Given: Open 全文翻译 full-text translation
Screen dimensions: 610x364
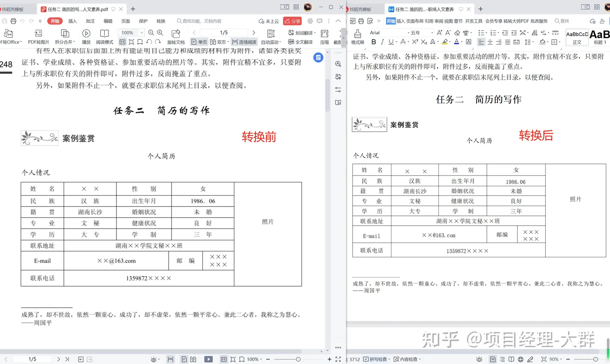Looking at the screenshot, I should 300,42.
